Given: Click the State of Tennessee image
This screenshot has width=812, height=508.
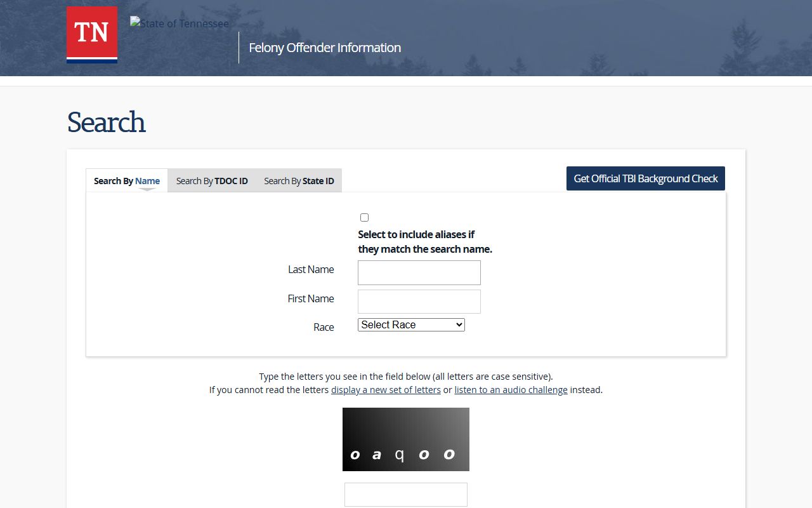Looking at the screenshot, I should (180, 23).
